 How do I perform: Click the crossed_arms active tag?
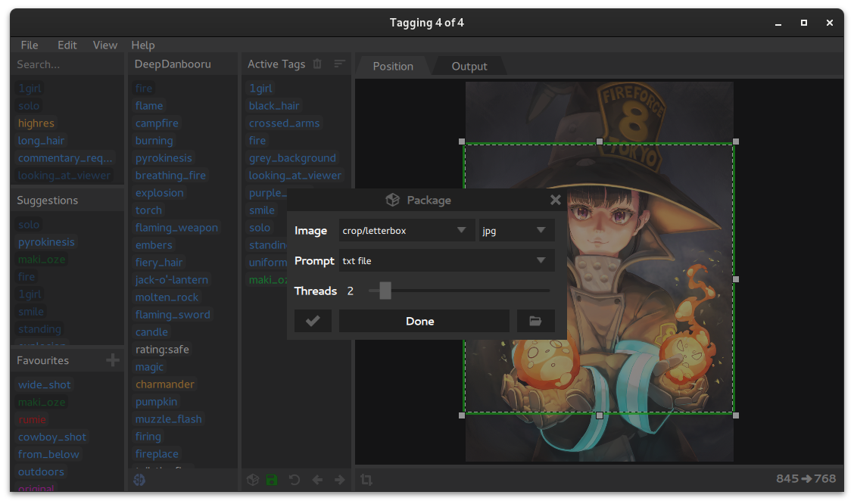tap(285, 123)
